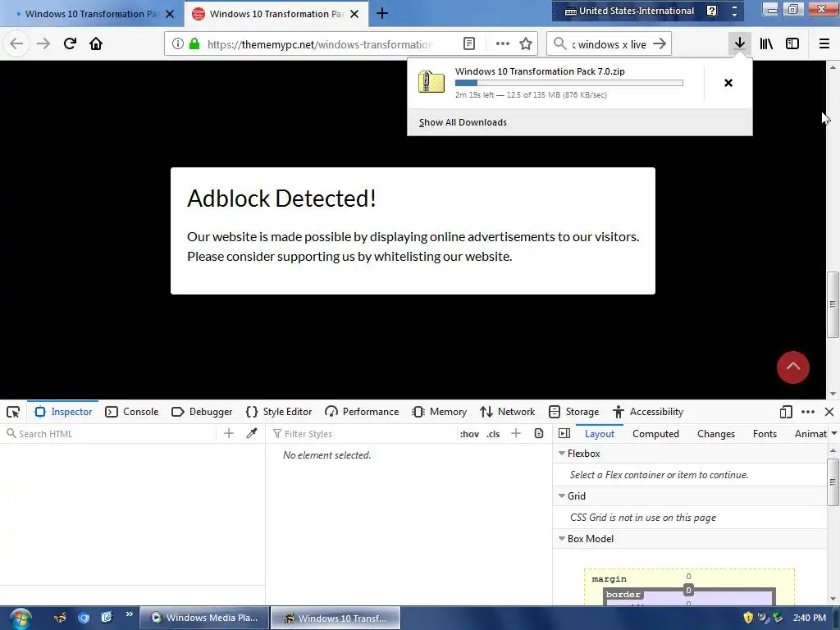Click the download progress bar

click(569, 83)
